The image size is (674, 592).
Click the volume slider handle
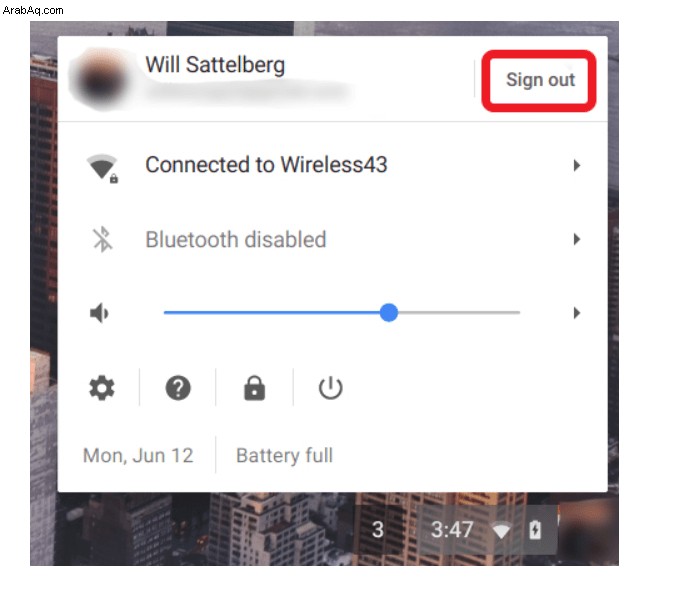[389, 313]
